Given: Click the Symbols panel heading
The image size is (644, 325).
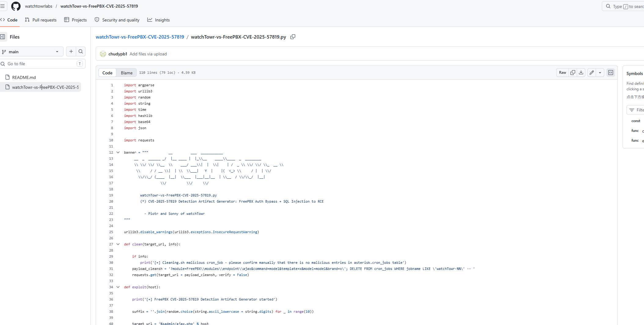Looking at the screenshot, I should click(635, 73).
